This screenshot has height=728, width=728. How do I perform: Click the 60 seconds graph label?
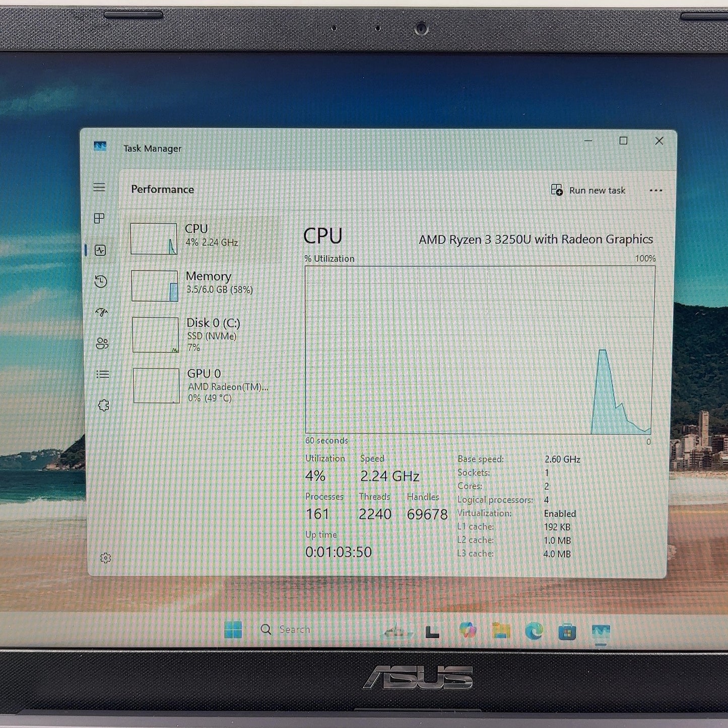(x=326, y=440)
